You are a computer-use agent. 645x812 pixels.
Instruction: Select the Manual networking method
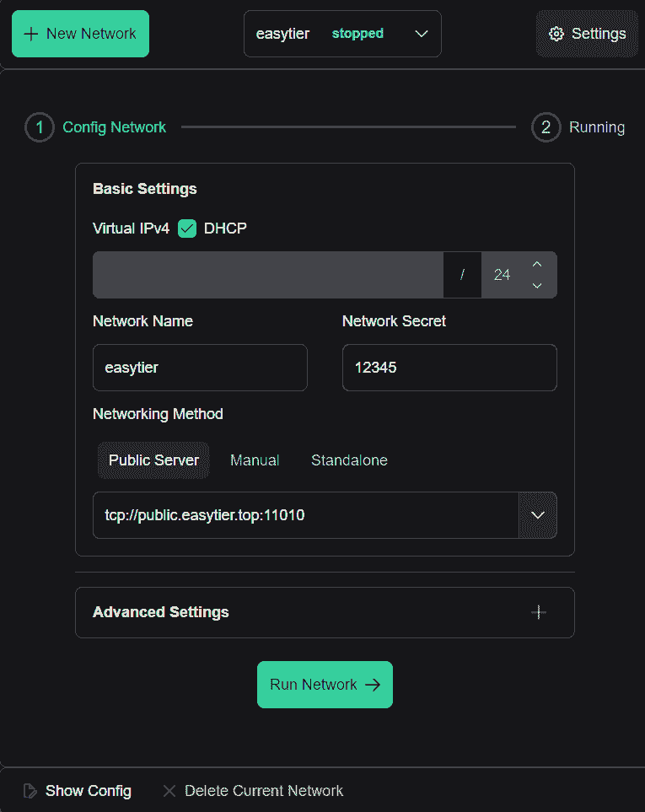[x=255, y=460]
